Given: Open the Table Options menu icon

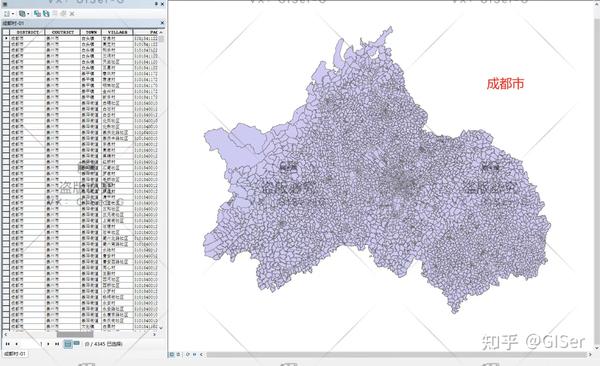Looking at the screenshot, I should [7, 14].
